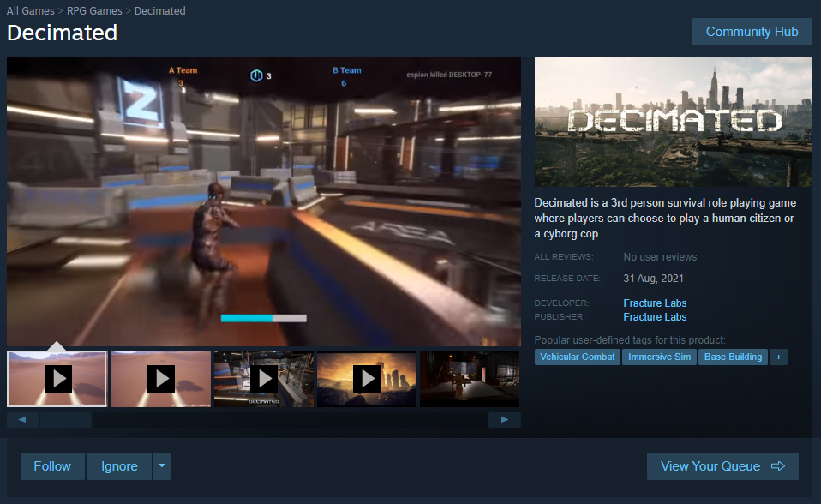Select the Vehicular Combat tag

pyautogui.click(x=578, y=357)
